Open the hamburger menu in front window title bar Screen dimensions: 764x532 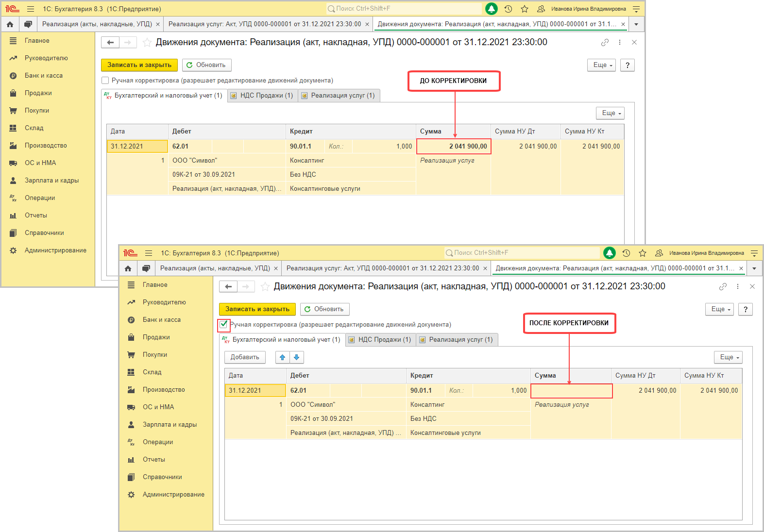[149, 253]
